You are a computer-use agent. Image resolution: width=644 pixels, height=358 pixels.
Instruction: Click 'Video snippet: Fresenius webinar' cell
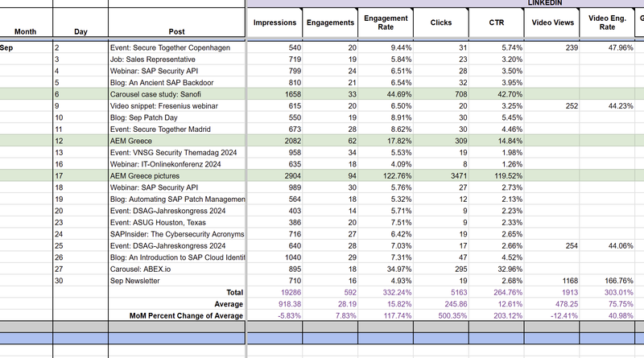point(176,106)
